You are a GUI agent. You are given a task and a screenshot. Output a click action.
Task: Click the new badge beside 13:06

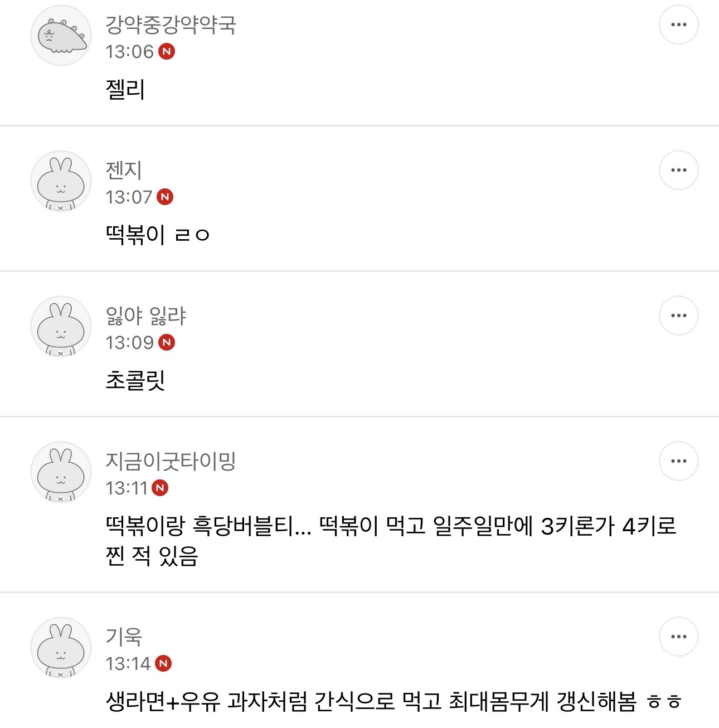[x=167, y=51]
